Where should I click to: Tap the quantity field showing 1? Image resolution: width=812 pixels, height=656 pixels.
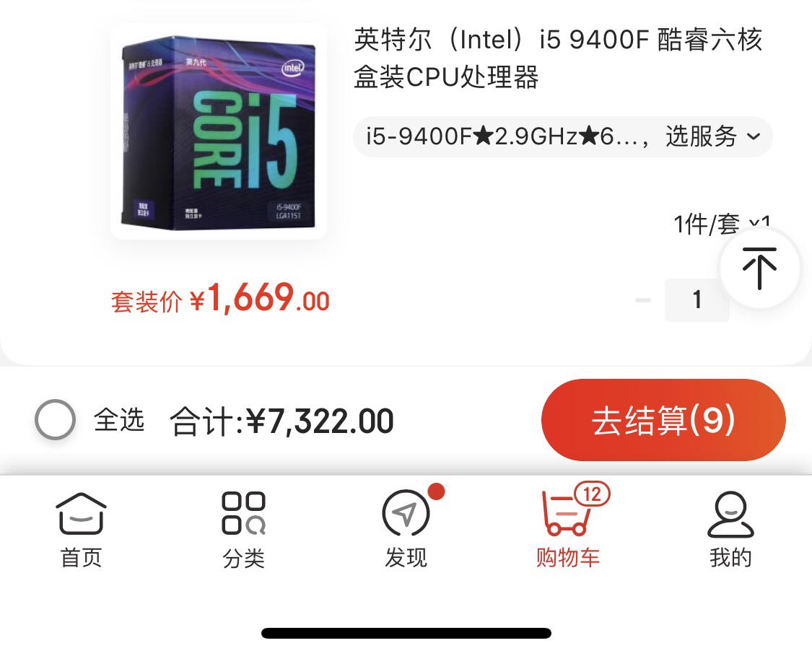[x=697, y=299]
